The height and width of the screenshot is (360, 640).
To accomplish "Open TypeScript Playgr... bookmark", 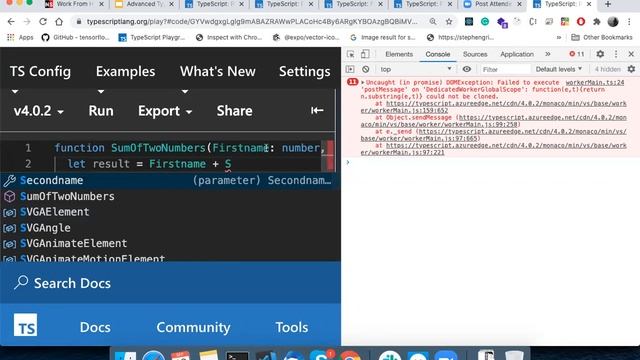I will [x=151, y=38].
